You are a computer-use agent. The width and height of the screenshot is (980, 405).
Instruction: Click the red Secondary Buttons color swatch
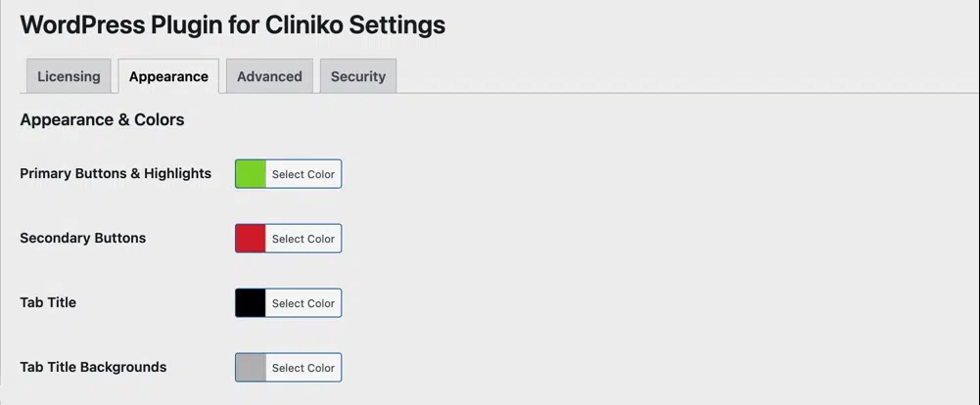coord(251,239)
